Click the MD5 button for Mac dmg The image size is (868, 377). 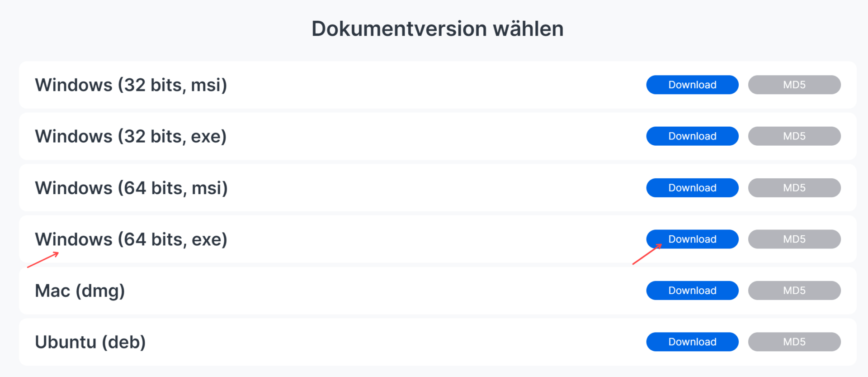click(794, 291)
